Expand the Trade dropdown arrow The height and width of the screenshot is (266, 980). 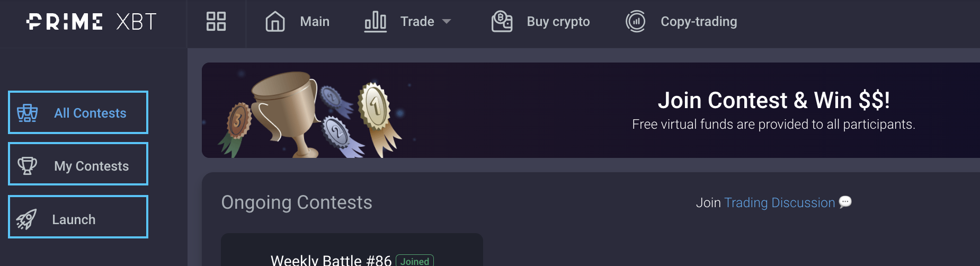(446, 22)
